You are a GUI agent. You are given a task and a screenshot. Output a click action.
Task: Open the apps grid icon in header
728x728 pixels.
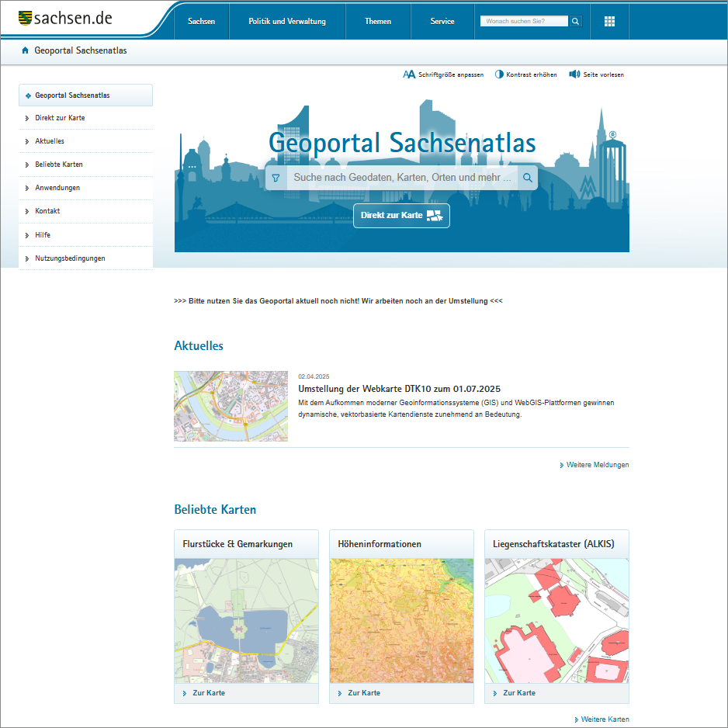click(x=609, y=22)
